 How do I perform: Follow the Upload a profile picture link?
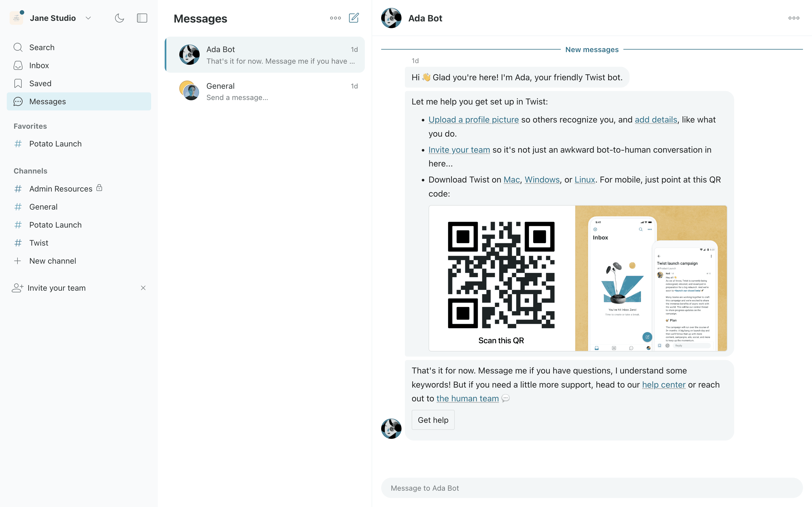click(473, 120)
